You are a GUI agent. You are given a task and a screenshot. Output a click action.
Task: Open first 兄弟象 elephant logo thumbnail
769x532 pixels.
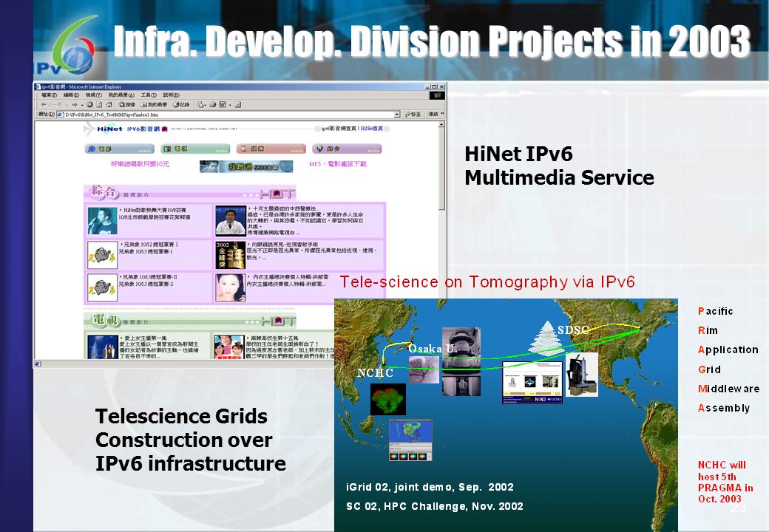click(102, 255)
